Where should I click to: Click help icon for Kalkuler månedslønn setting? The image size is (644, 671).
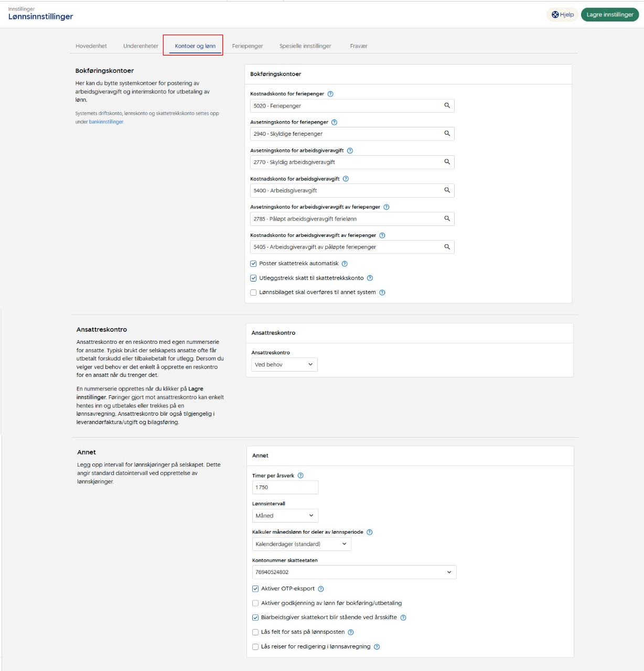[x=369, y=532]
